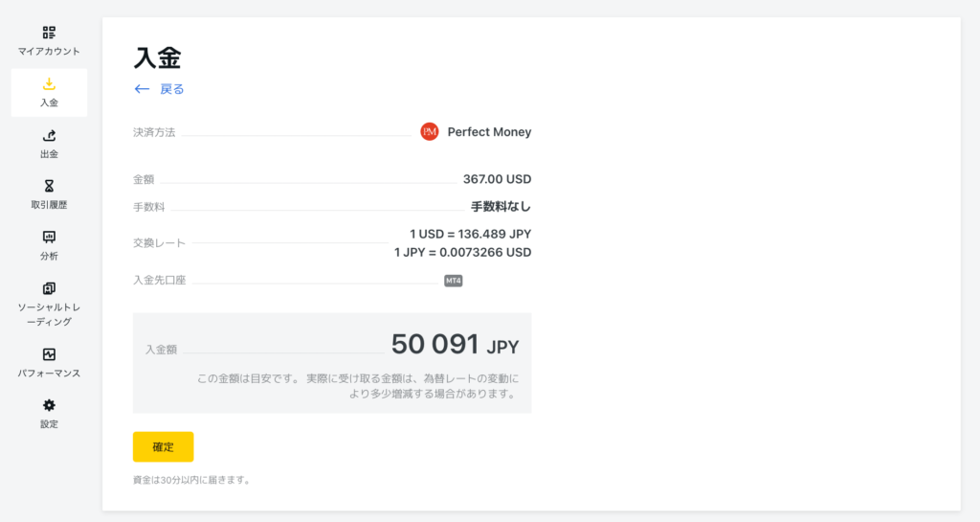Viewport: 980px width, 522px height.
Task: Click the blue back arrow icon
Action: [142, 89]
